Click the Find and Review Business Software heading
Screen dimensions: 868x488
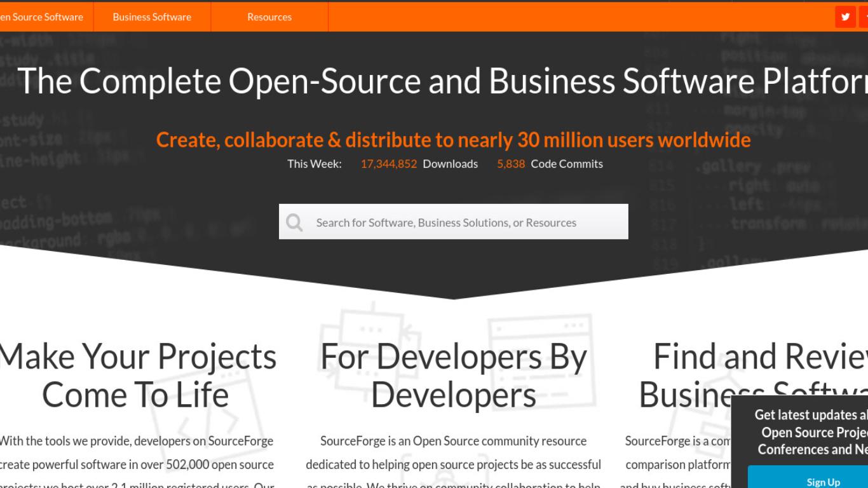click(x=753, y=376)
